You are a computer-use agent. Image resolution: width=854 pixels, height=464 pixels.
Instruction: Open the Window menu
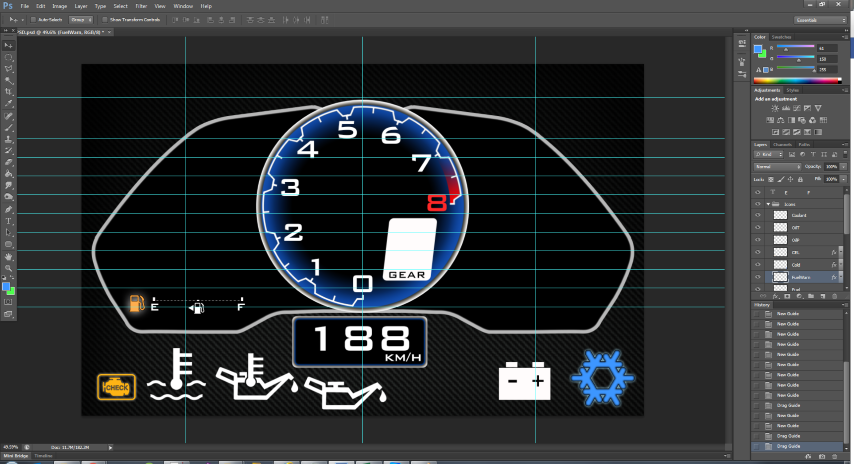pos(183,6)
